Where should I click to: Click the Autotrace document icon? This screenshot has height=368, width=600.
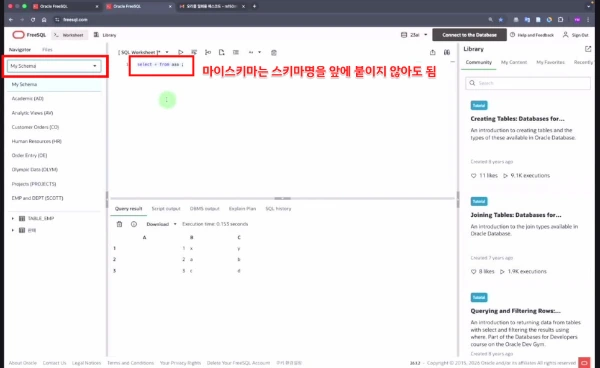tap(222, 52)
